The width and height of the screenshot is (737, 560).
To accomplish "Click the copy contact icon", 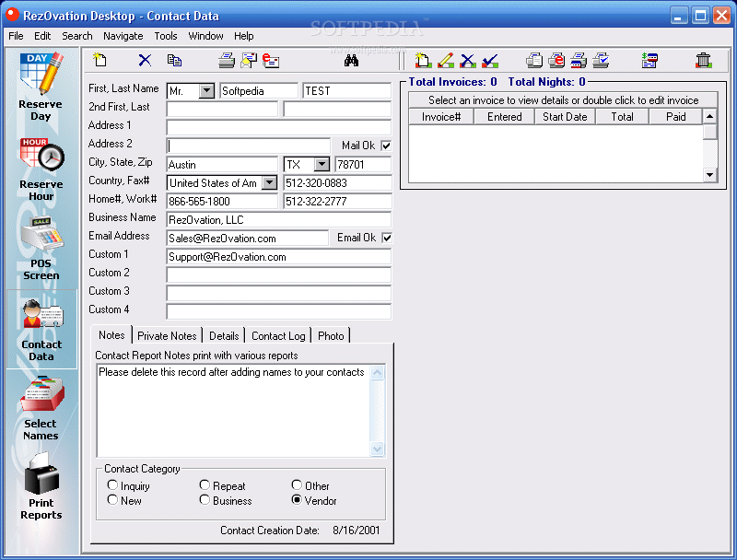I will [174, 60].
